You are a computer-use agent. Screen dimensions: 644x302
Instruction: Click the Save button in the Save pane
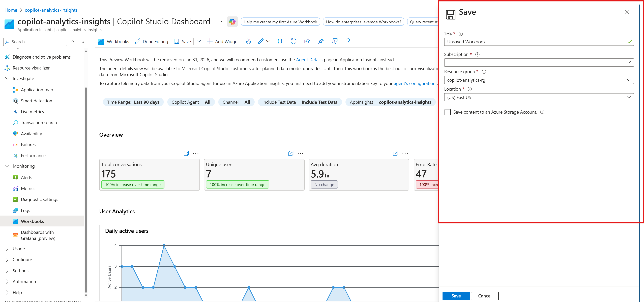(x=456, y=296)
